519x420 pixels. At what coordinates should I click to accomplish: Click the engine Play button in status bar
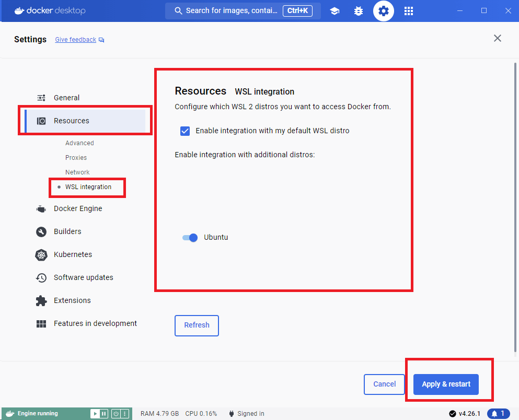(95, 413)
